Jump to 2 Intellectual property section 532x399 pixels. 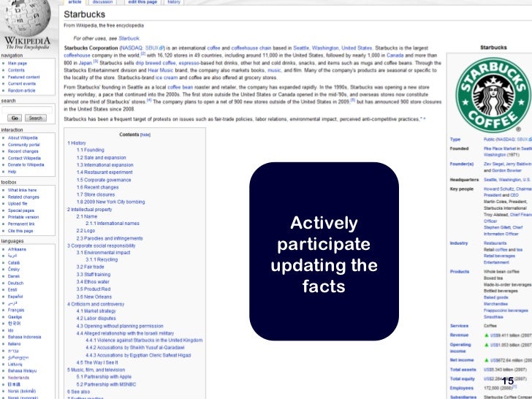coord(89,210)
